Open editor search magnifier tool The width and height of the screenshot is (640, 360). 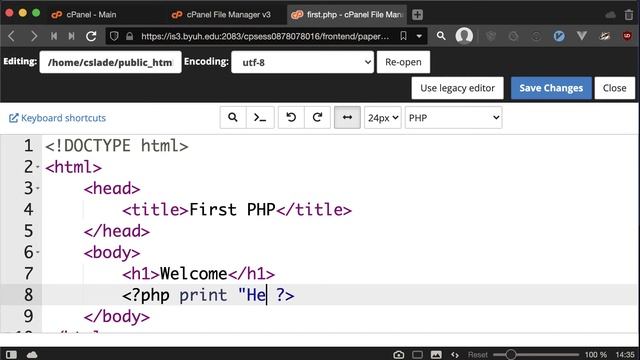pyautogui.click(x=233, y=118)
